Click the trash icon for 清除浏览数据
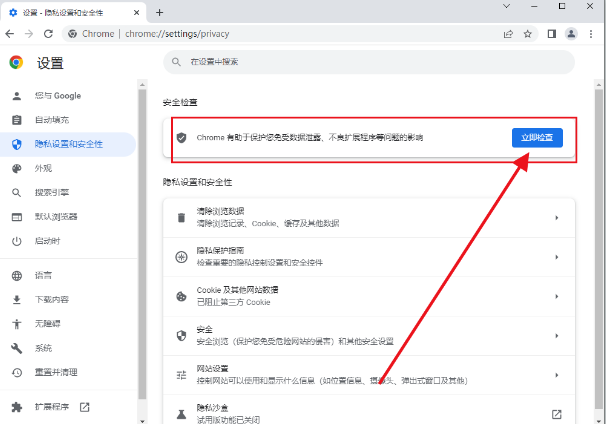The image size is (606, 424). point(181,218)
